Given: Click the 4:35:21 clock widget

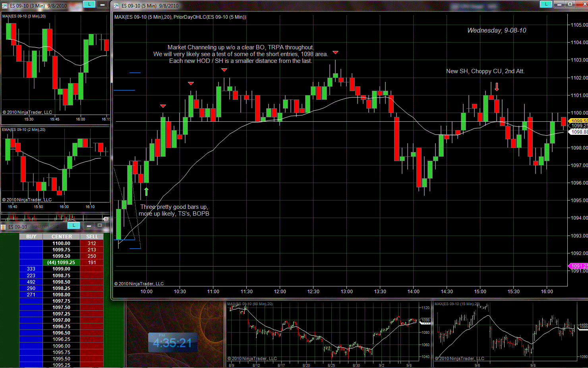Looking at the screenshot, I should coord(172,343).
